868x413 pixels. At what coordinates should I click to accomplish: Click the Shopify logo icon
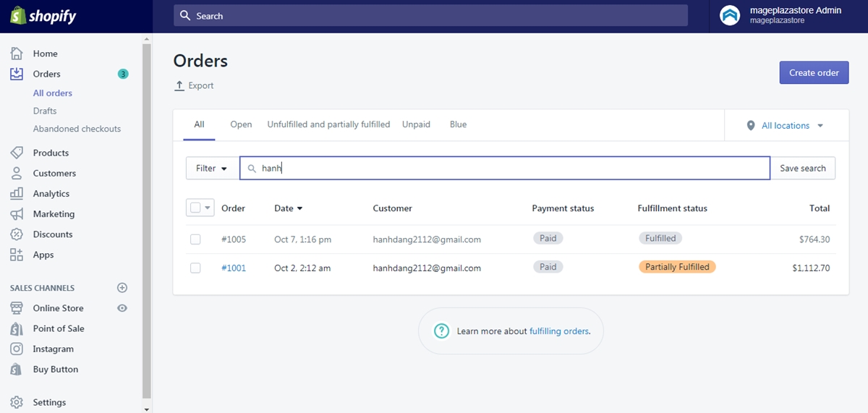[x=17, y=16]
